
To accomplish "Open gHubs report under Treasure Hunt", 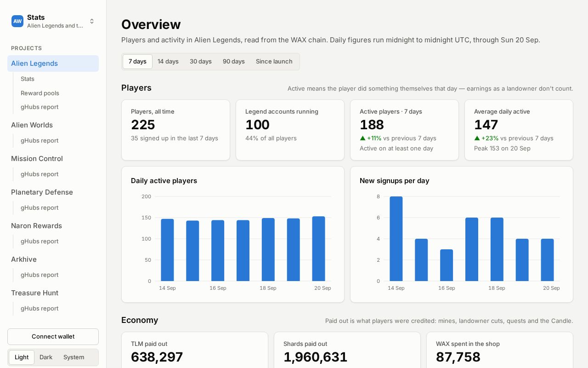I will tap(40, 308).
